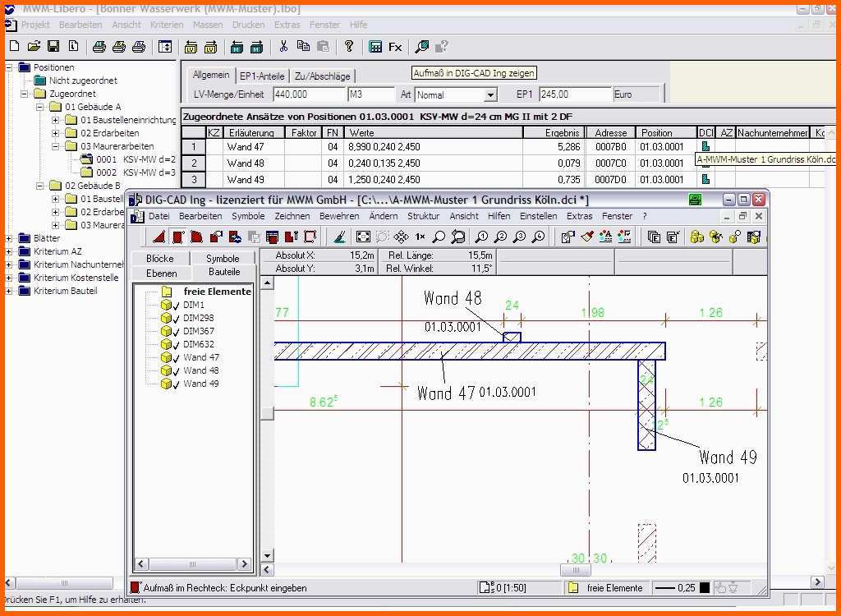Toggle the check mark next to DIM632
The height and width of the screenshot is (616, 841).
coord(177,345)
